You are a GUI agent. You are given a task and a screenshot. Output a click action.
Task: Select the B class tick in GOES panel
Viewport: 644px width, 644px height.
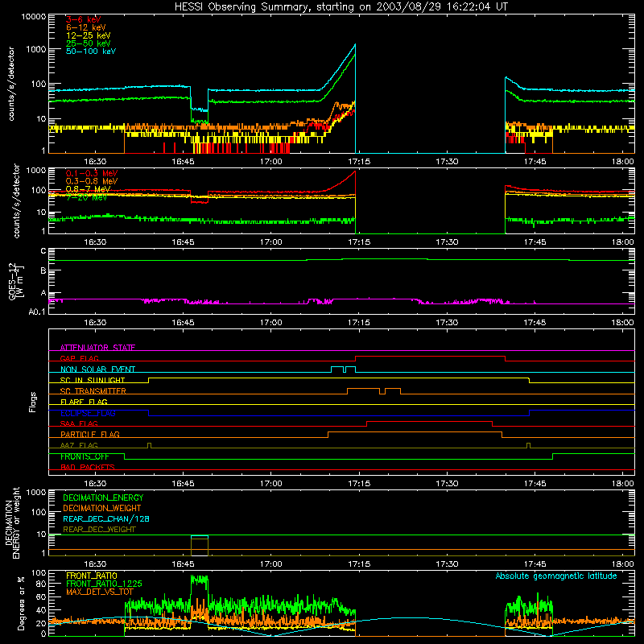43,271
